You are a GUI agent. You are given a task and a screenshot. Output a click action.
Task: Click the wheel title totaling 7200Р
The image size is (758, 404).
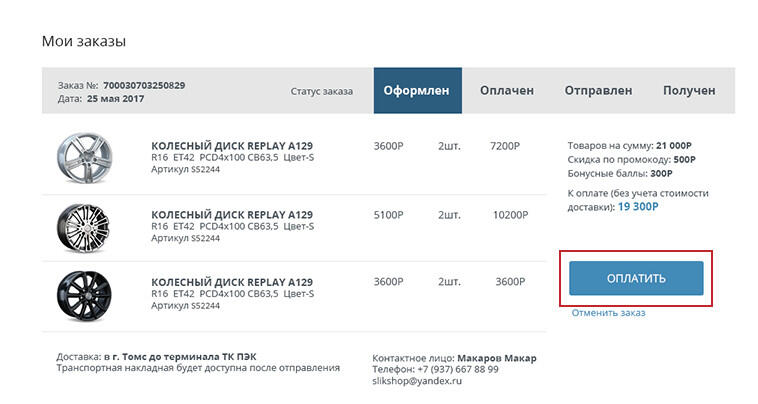pos(231,145)
